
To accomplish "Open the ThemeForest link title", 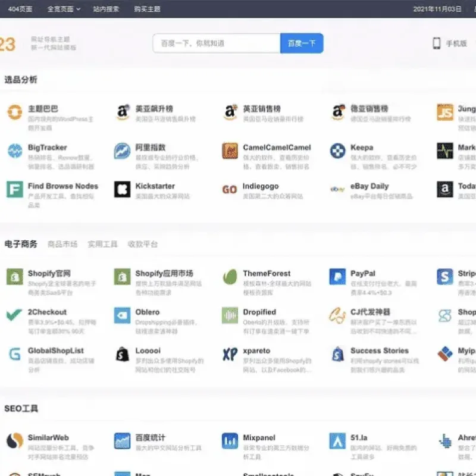I will click(x=267, y=274).
